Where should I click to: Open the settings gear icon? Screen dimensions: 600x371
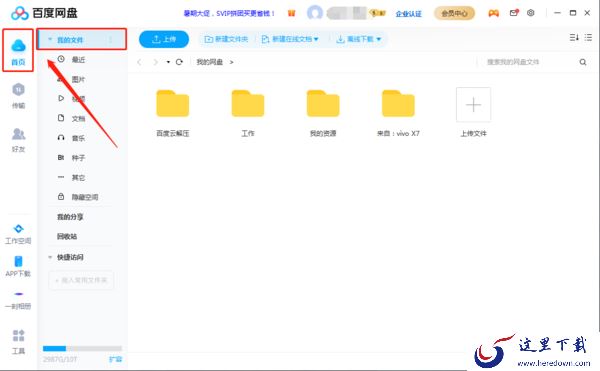click(530, 13)
